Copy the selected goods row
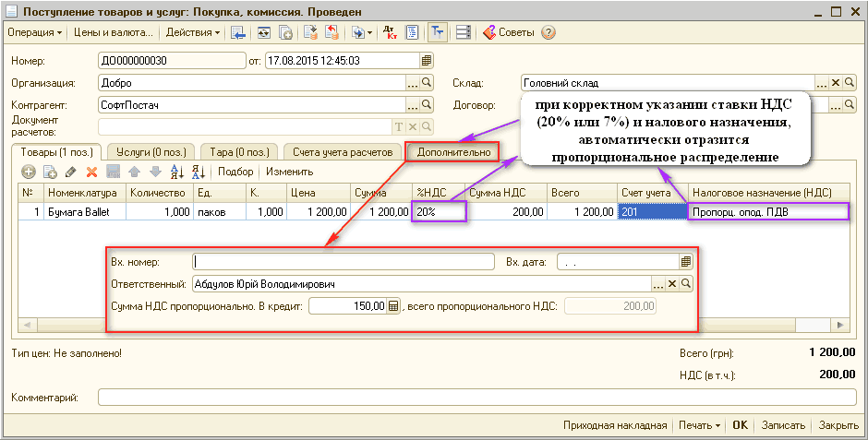Screen dimensions: 868x440 (x=50, y=172)
